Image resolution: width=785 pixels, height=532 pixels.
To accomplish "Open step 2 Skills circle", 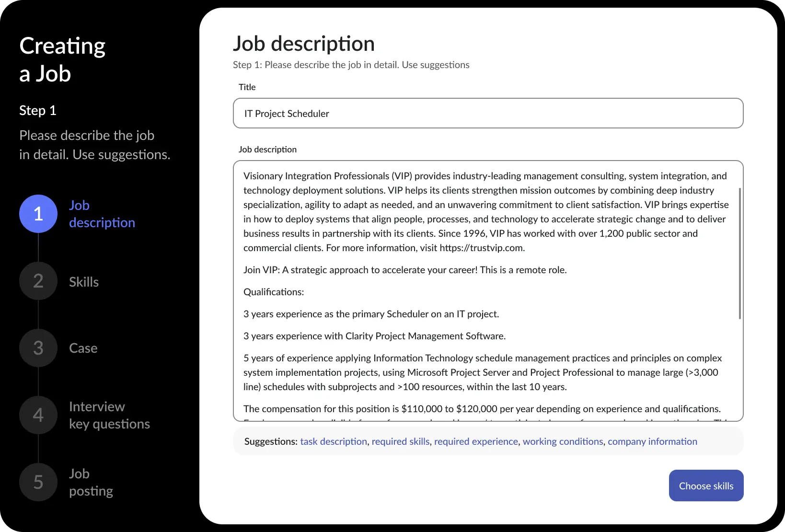I will click(x=38, y=281).
